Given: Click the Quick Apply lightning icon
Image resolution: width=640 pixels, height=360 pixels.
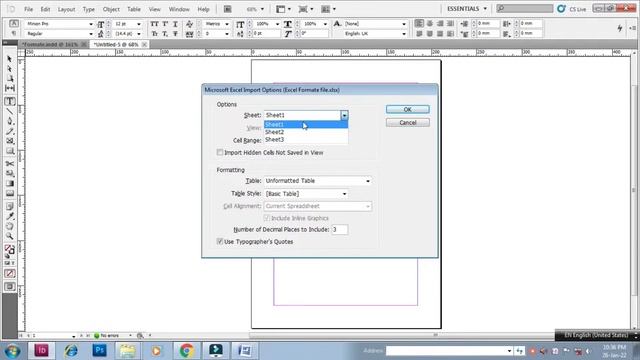Looking at the screenshot, I should tap(620, 28).
